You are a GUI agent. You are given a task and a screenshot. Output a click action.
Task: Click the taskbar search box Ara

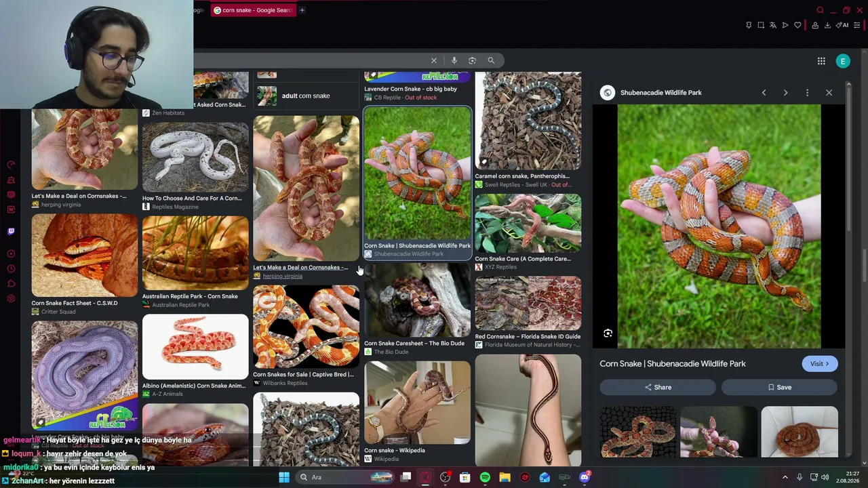[x=346, y=477]
